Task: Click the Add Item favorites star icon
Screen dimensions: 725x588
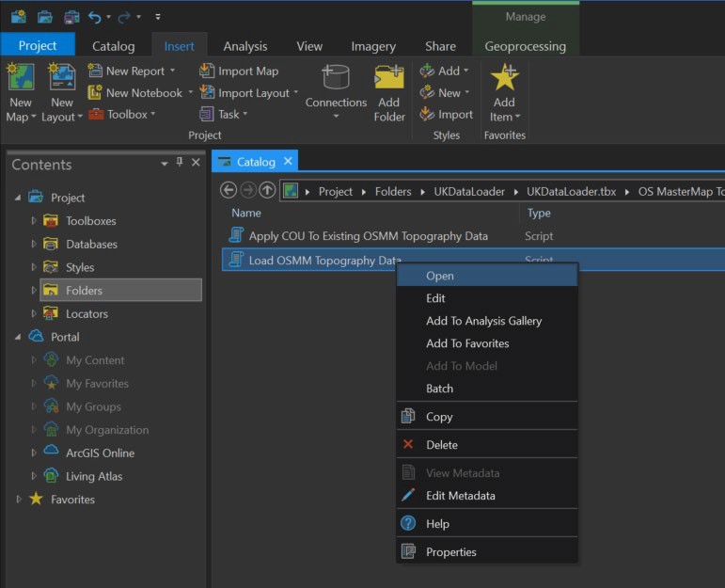Action: click(x=504, y=77)
